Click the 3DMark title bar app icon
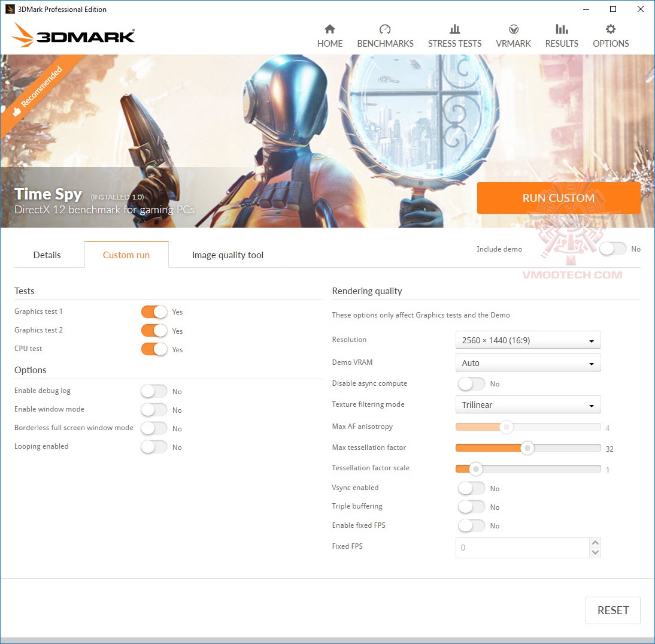 pos(10,9)
